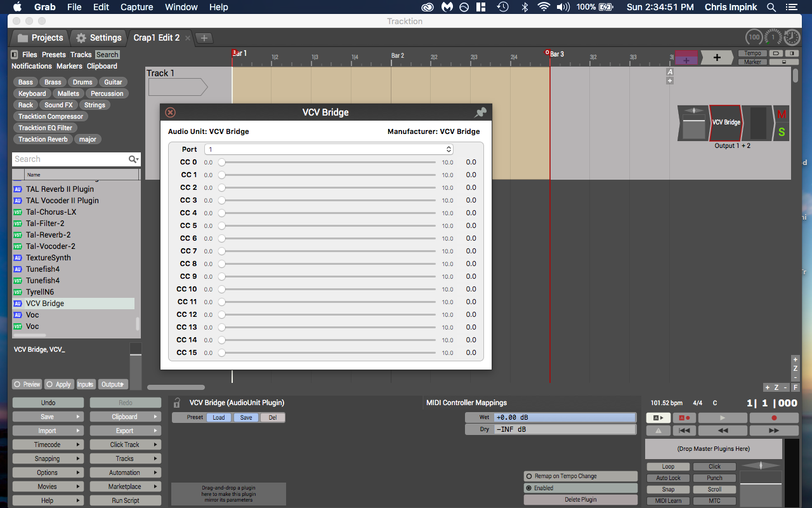Switch to the Presets browser tab
The image size is (812, 508).
tap(54, 55)
